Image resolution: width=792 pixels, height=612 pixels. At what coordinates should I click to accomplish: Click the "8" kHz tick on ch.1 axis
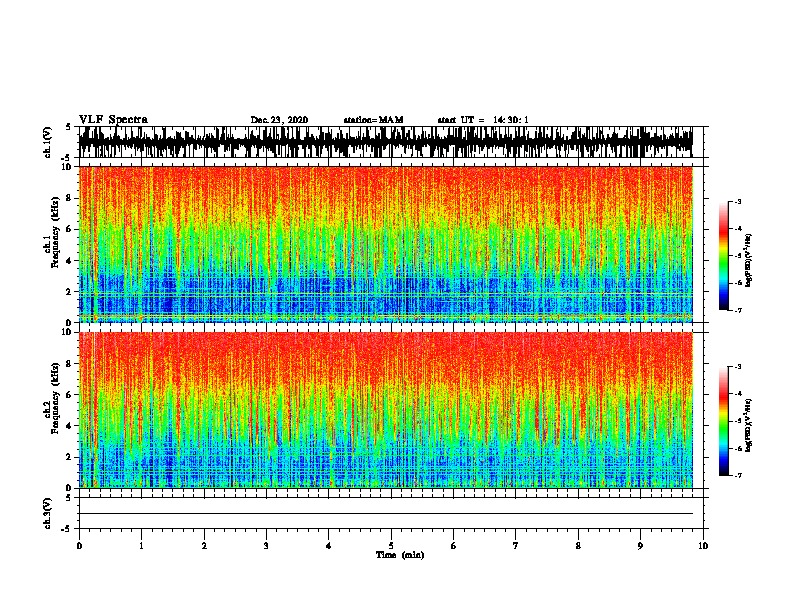[70, 198]
